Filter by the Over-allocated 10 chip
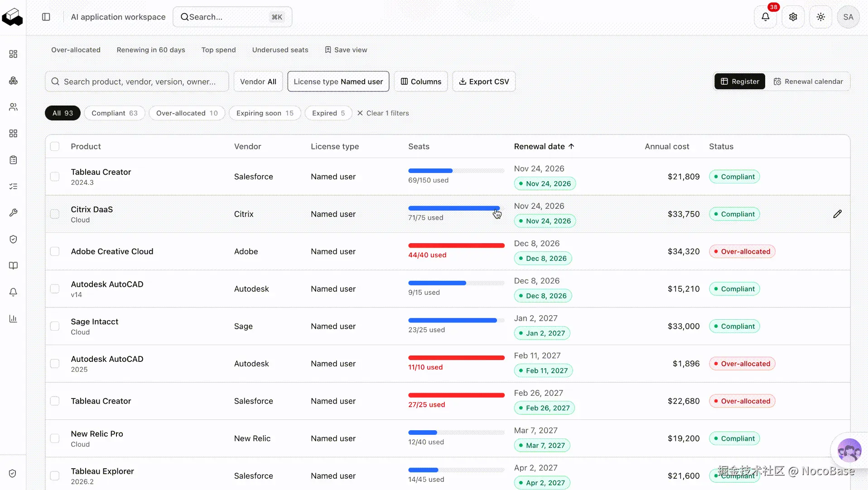The height and width of the screenshot is (490, 868). [x=187, y=113]
